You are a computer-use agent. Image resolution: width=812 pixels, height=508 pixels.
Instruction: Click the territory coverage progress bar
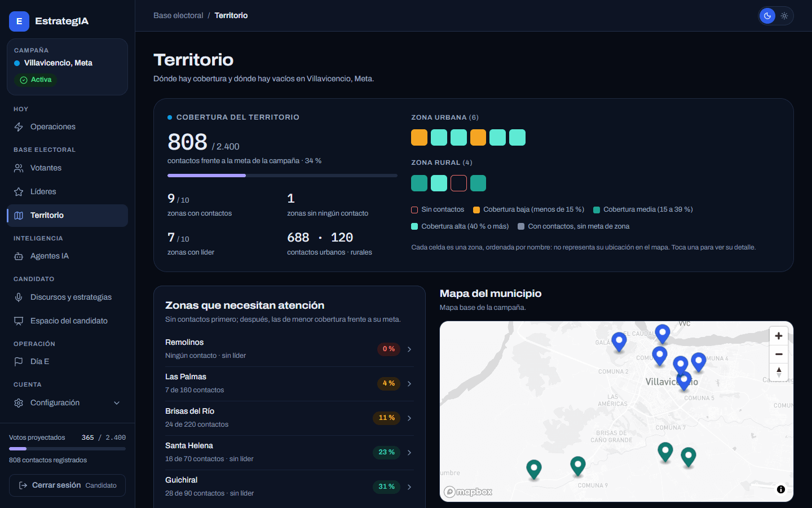point(283,176)
